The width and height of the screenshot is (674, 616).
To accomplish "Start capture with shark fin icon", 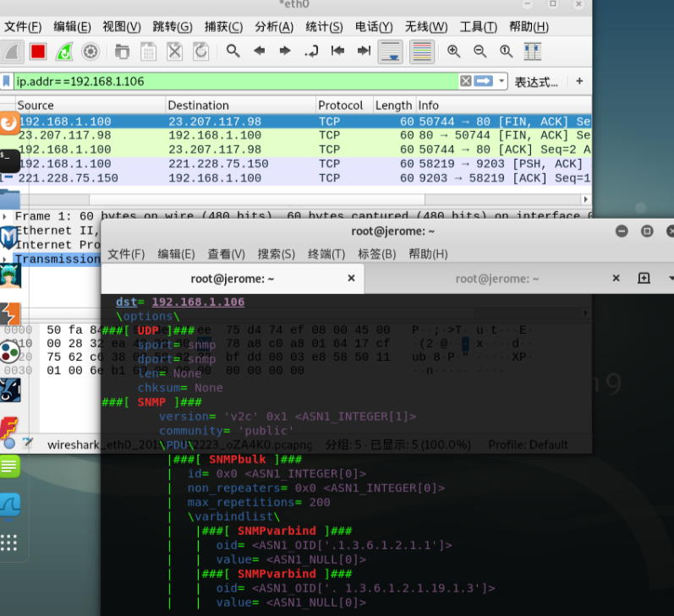I will point(12,52).
